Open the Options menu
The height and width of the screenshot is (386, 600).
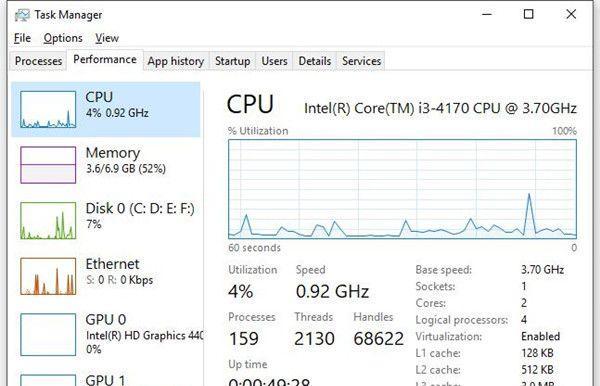pyautogui.click(x=63, y=38)
